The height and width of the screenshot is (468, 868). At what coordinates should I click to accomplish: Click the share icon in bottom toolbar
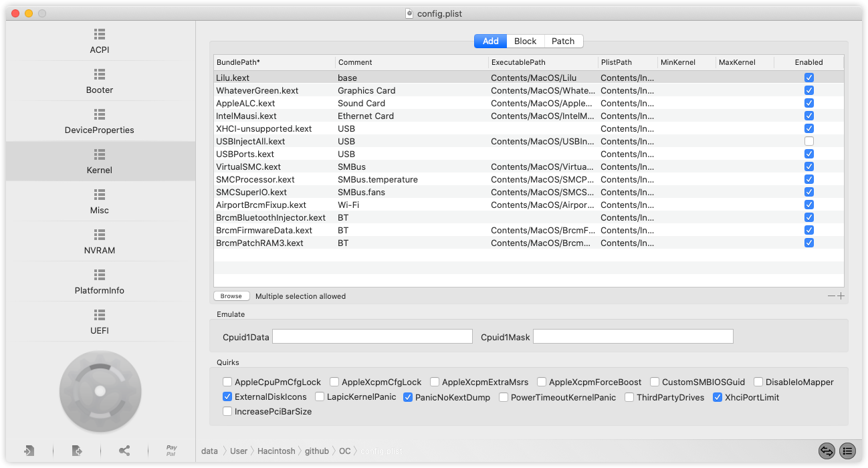pyautogui.click(x=124, y=451)
